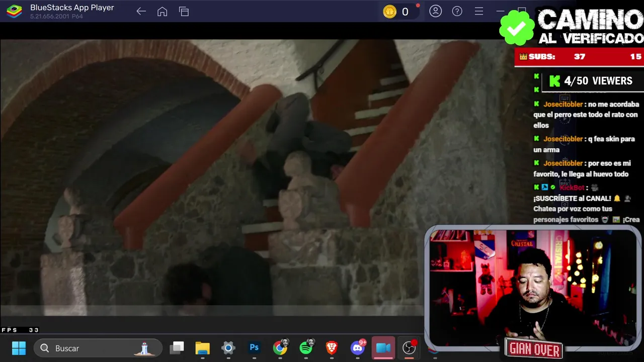644x362 pixels.
Task: Click the green verified checkmark badge
Action: (x=517, y=28)
